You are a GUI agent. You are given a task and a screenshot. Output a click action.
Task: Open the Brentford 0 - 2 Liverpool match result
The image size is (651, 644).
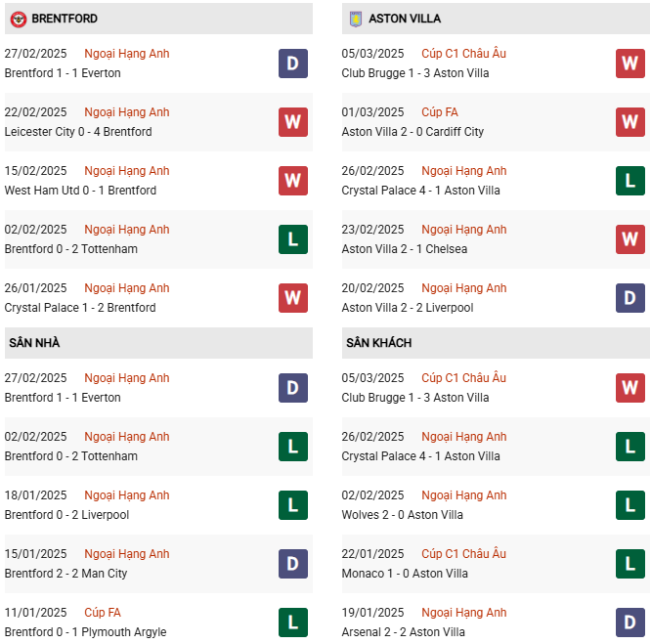point(66,515)
